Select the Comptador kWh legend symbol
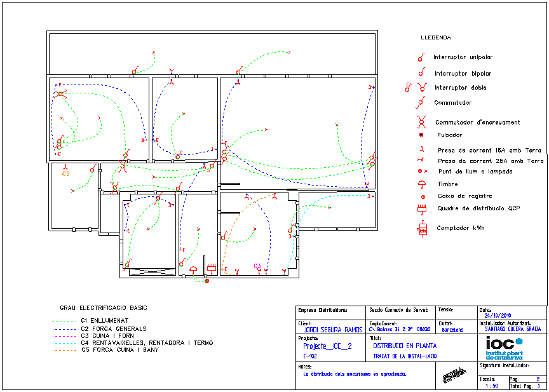This screenshot has height=392, width=549. [421, 228]
